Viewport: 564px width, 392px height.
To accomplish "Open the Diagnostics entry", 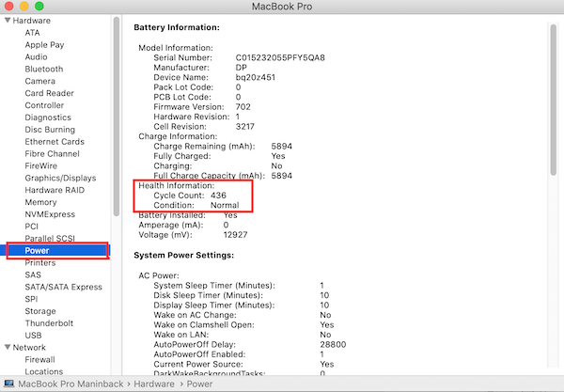I will tap(48, 118).
